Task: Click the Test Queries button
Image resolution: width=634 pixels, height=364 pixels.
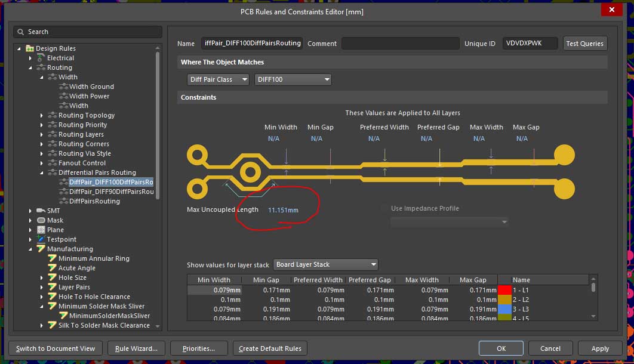Action: 585,44
